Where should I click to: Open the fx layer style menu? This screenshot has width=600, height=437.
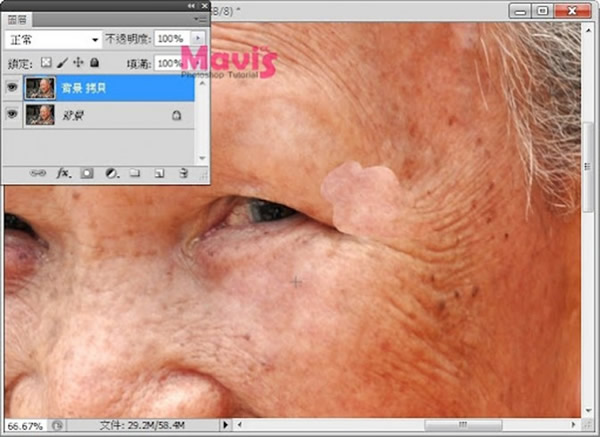coord(63,173)
